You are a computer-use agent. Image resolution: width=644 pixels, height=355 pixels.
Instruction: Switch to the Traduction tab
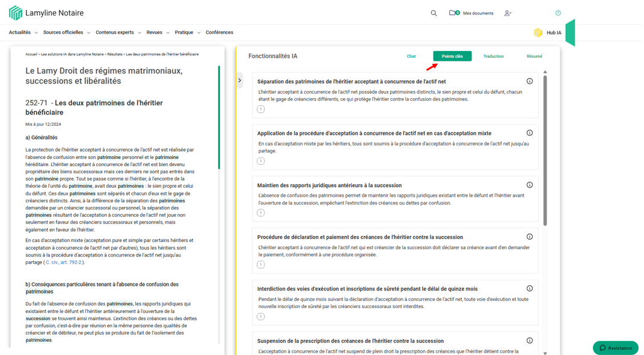[x=493, y=57]
